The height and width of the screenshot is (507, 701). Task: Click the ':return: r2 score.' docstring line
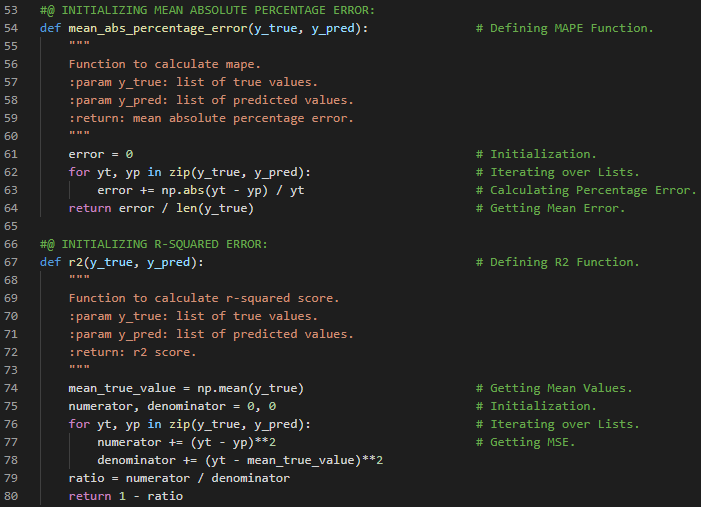132,352
